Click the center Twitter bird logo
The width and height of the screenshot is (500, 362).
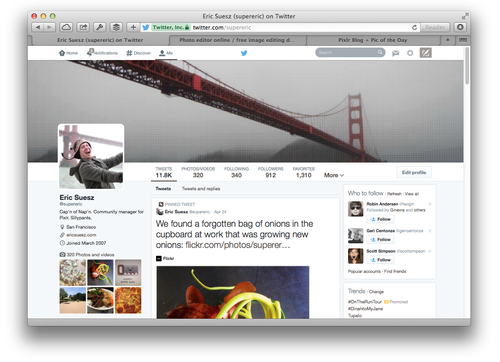point(244,53)
